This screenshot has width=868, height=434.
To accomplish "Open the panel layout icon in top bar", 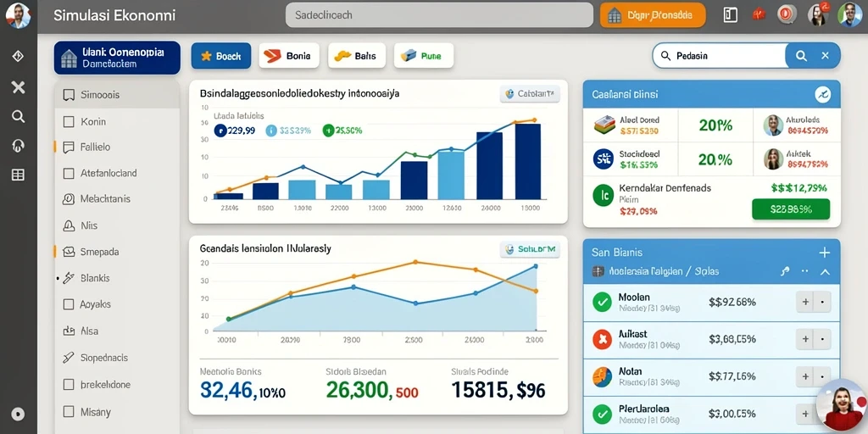I will tap(730, 15).
